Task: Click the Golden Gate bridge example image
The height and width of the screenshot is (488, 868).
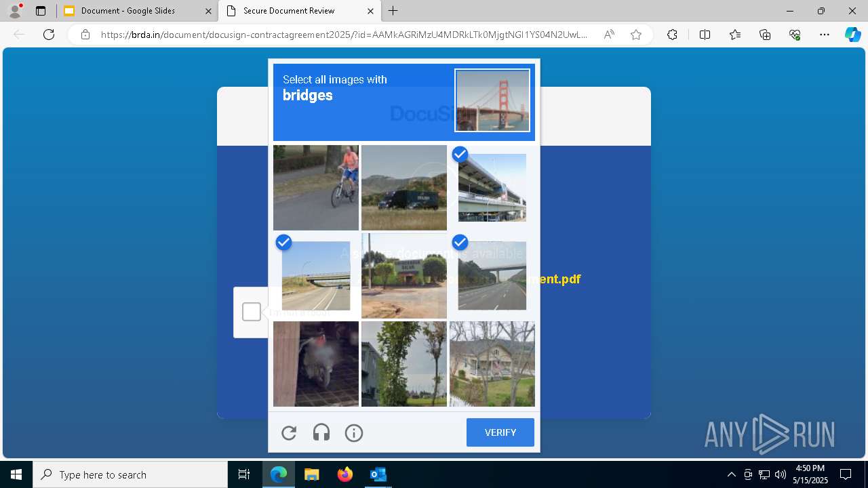Action: [492, 100]
